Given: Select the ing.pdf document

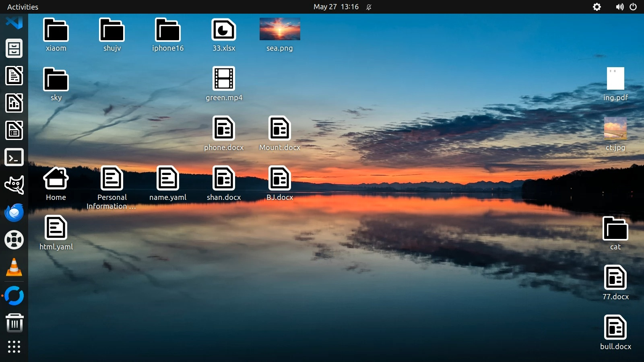Looking at the screenshot, I should pyautogui.click(x=615, y=79).
